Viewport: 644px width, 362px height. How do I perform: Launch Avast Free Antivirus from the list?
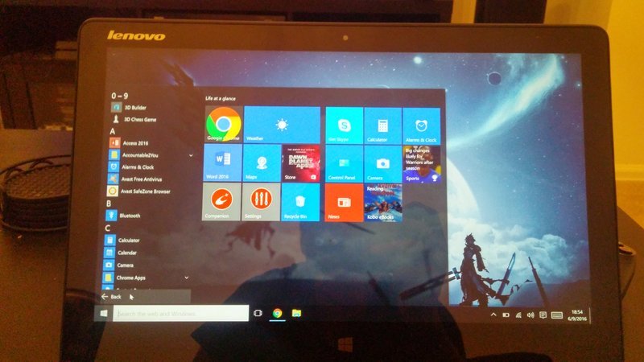pyautogui.click(x=135, y=179)
